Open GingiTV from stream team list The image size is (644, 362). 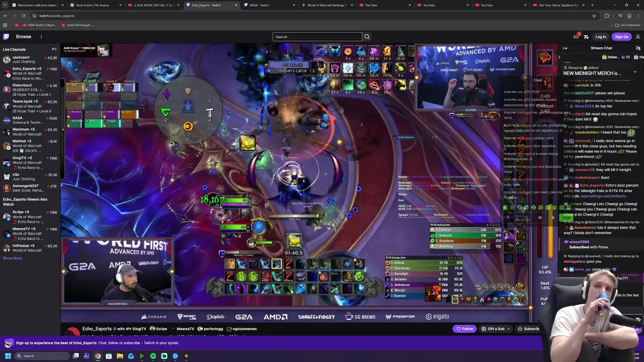click(x=136, y=329)
